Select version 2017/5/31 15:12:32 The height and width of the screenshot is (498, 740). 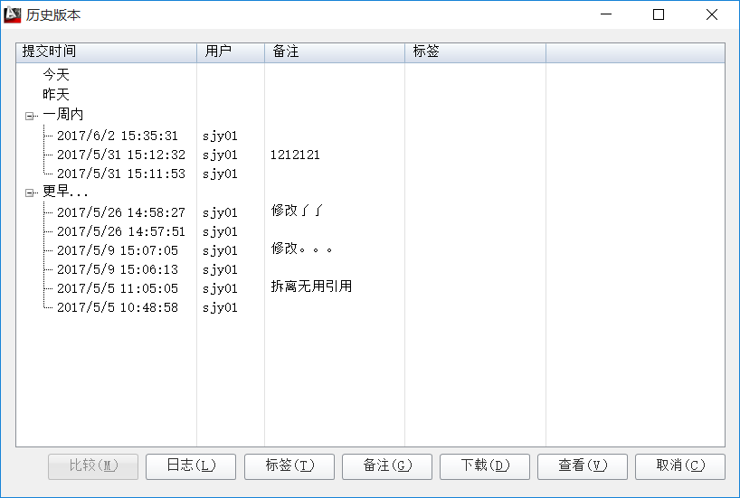[x=121, y=155]
